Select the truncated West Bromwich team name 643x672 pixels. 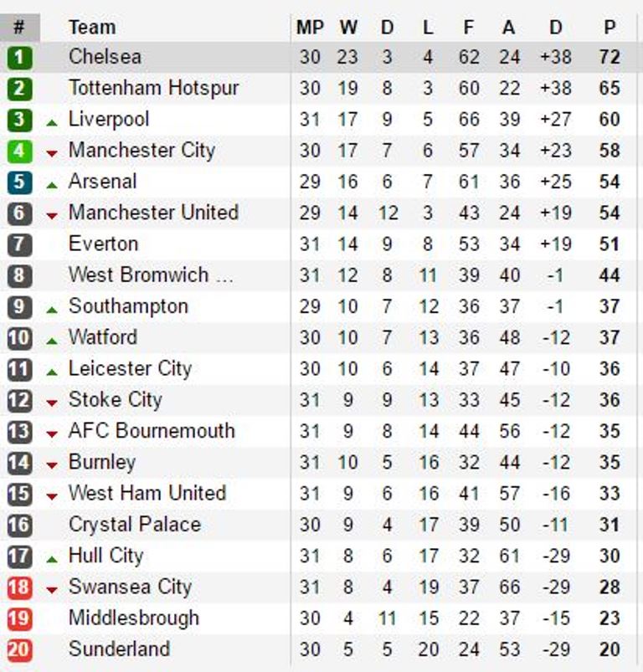tap(151, 275)
